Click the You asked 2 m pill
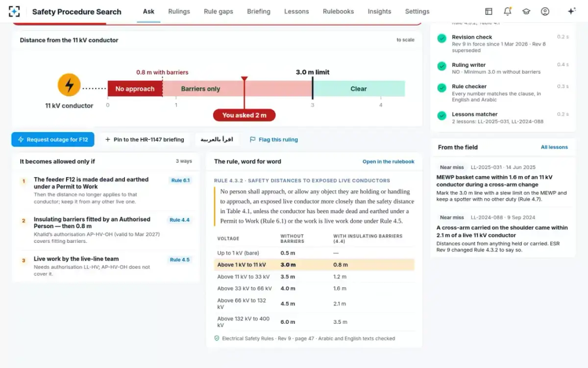Screen dimensions: 588x368 click(244, 115)
